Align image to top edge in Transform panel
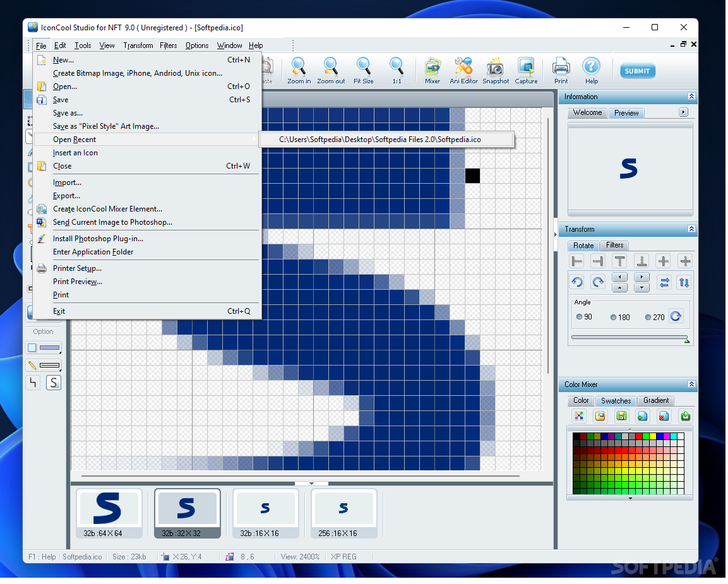The width and height of the screenshot is (728, 584). (x=620, y=262)
